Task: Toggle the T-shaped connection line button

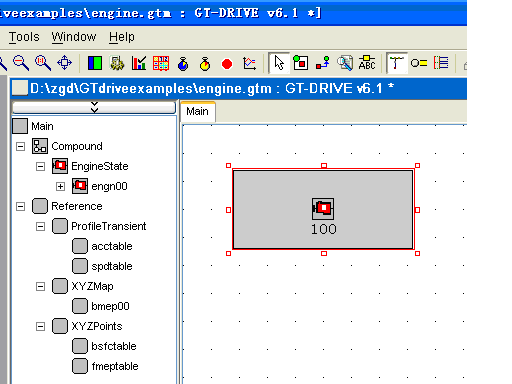Action: coord(397,63)
